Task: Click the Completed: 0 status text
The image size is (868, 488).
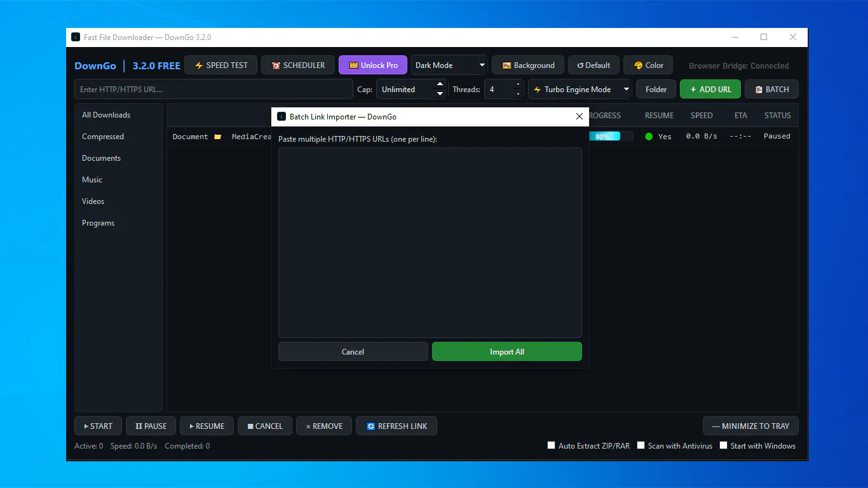Action: point(187,446)
